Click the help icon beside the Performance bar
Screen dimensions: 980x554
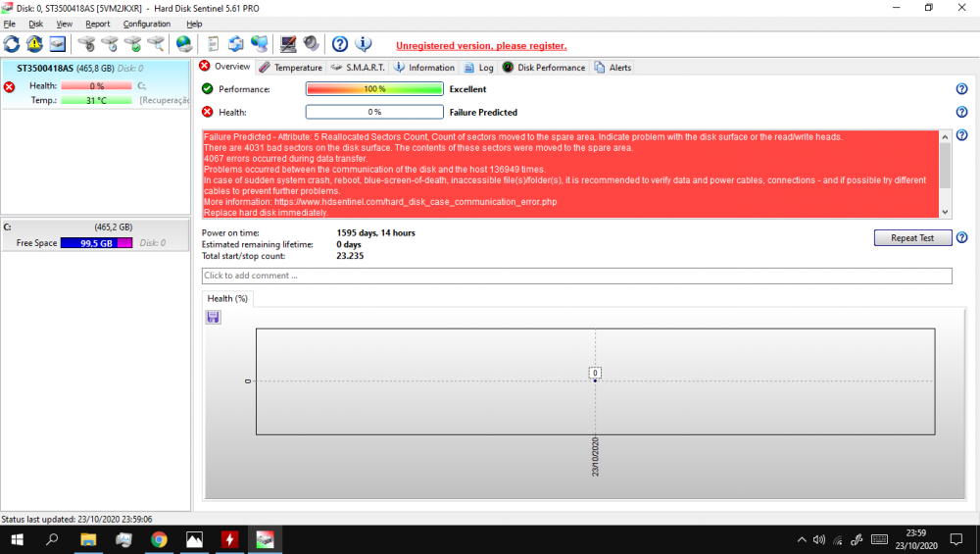[x=961, y=89]
